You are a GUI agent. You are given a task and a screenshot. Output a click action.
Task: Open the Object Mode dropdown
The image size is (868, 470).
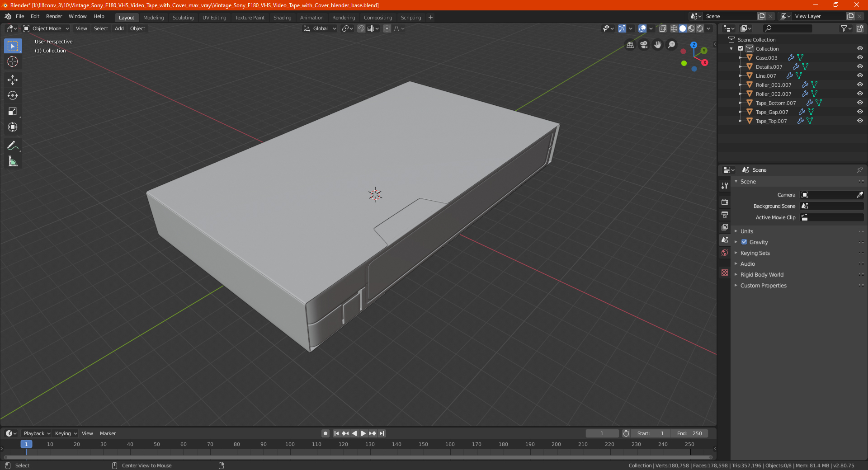pos(46,28)
